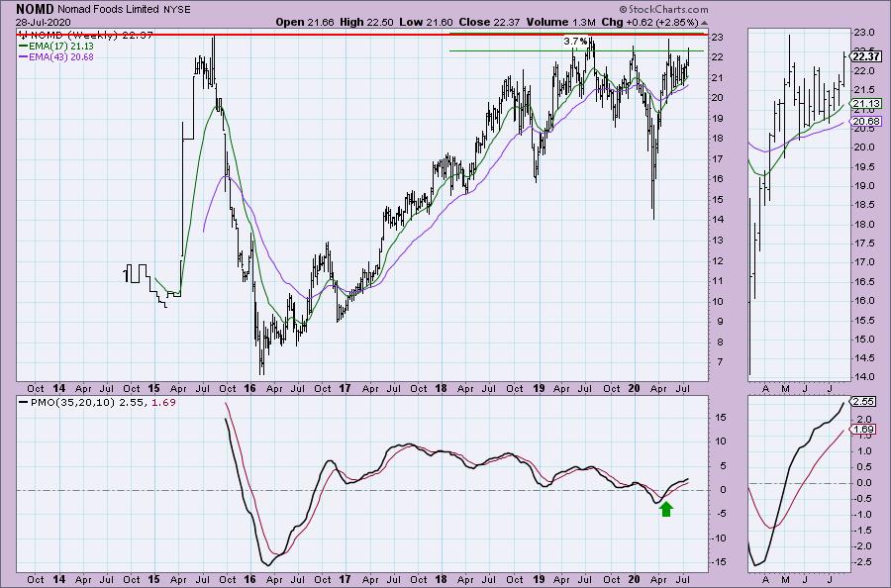Click the 3.7% annotation label

pyautogui.click(x=575, y=41)
